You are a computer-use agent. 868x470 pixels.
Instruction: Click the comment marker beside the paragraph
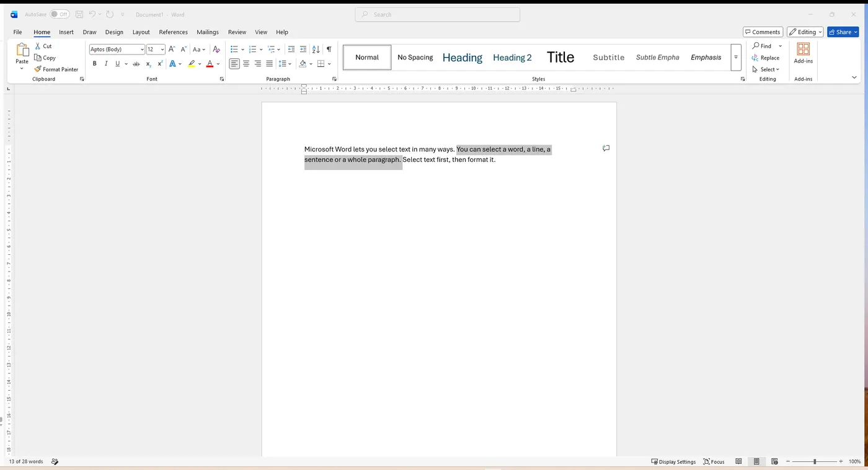(x=606, y=148)
